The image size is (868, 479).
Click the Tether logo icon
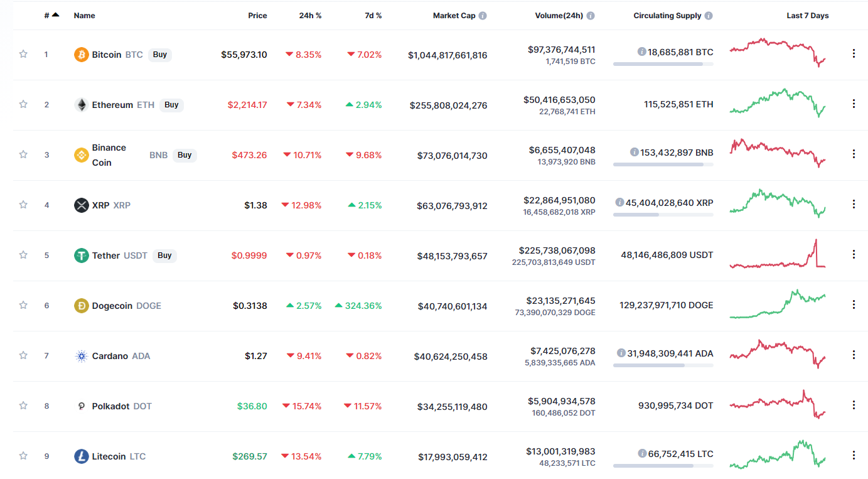click(x=82, y=256)
